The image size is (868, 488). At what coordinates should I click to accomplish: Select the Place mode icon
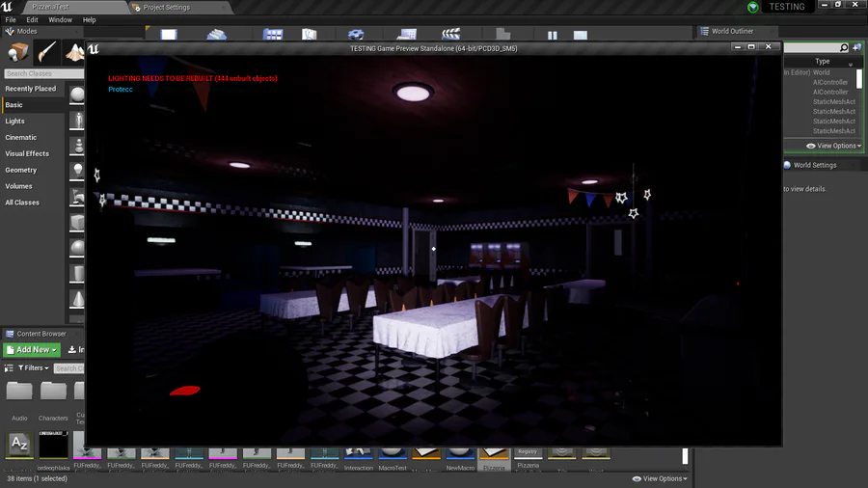tap(17, 53)
